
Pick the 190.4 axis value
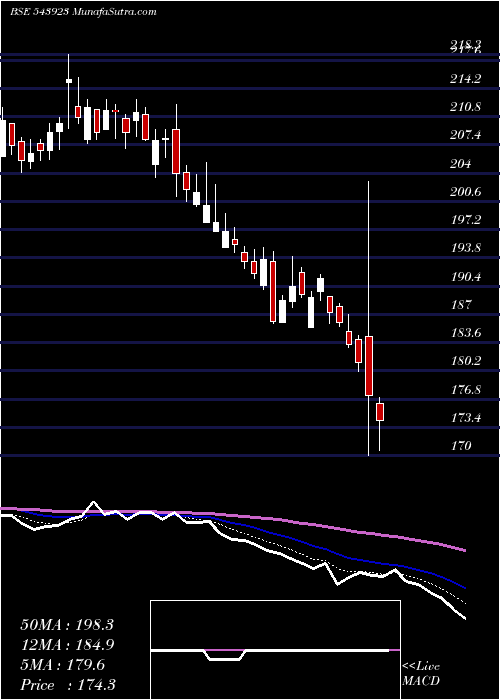point(466,277)
